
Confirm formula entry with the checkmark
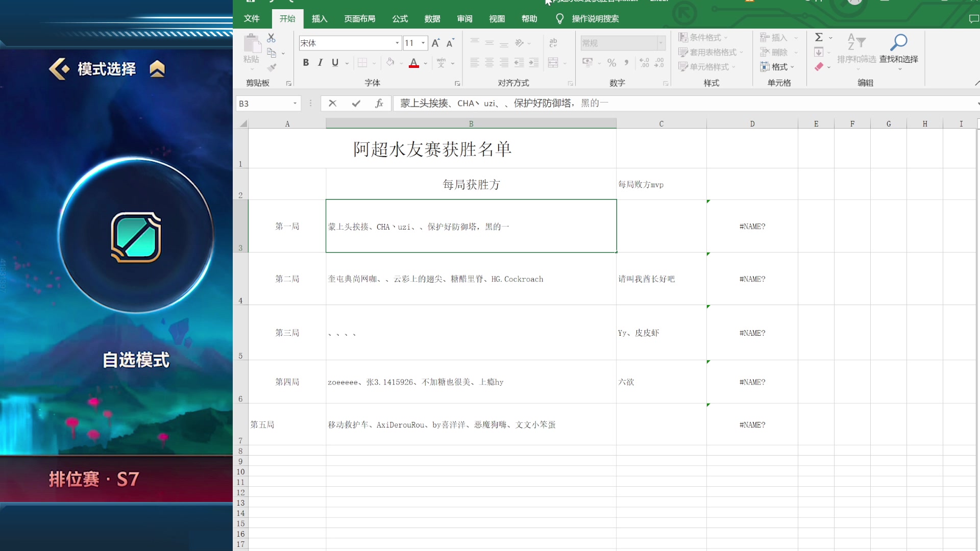pyautogui.click(x=356, y=103)
